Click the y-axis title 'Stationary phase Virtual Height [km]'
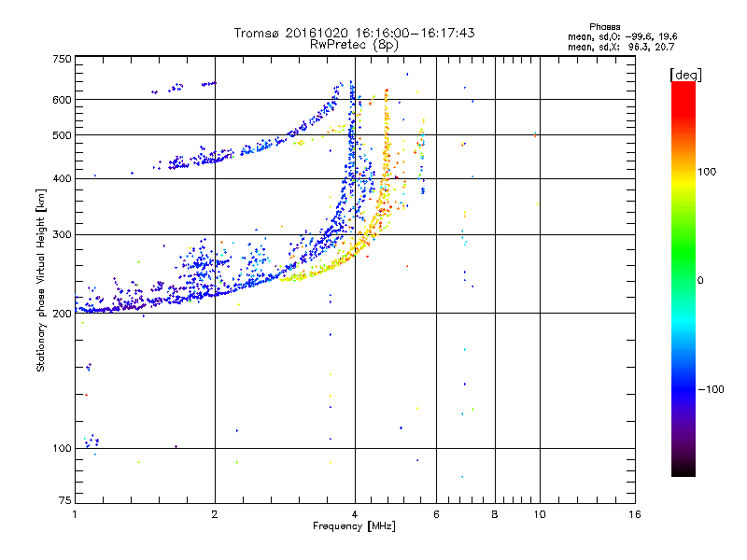 (40, 280)
